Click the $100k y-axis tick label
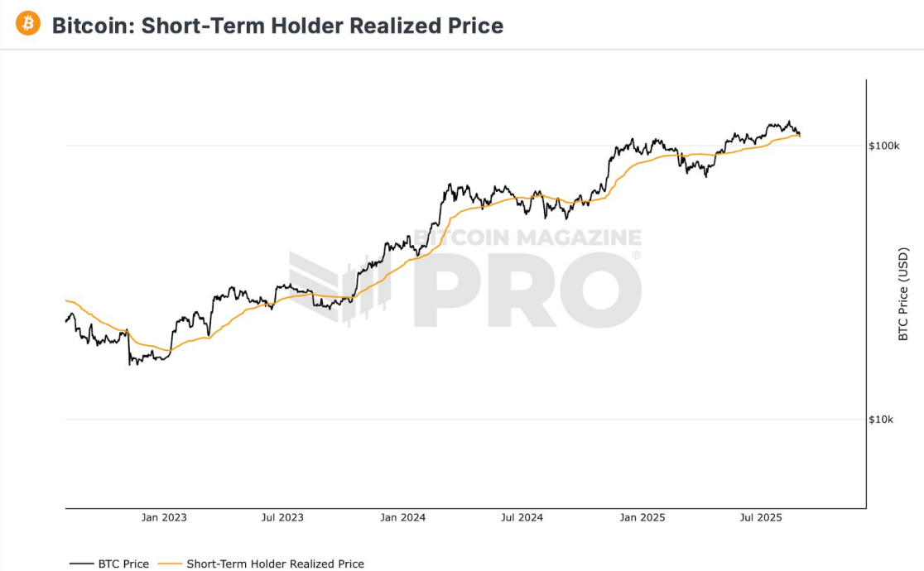The width and height of the screenshot is (924, 571). 884,146
